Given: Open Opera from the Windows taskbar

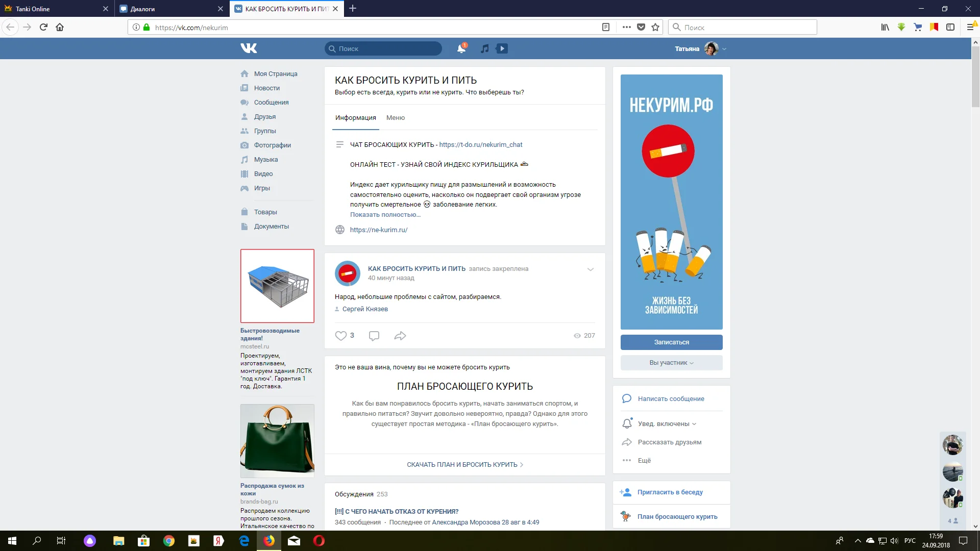Looking at the screenshot, I should pos(318,541).
